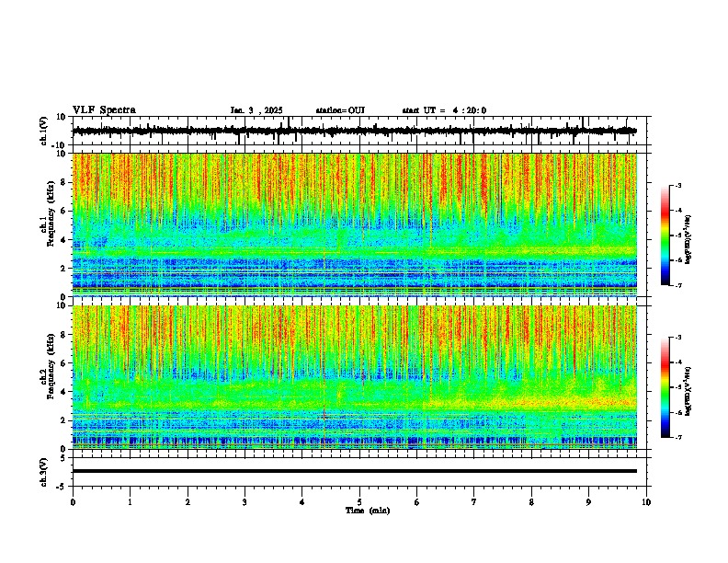Screen dimensions: 728x563
Task: Click the log(PSD) label beside ch.2 color bar
Action: coord(688,392)
